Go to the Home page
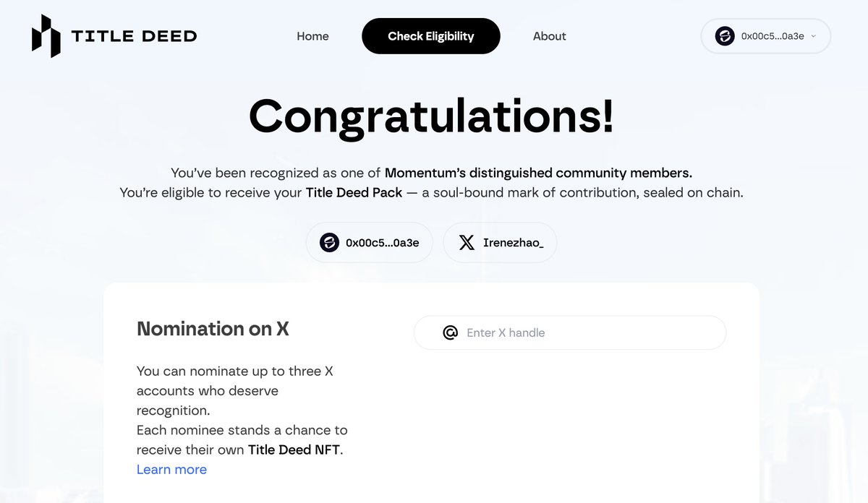 312,36
